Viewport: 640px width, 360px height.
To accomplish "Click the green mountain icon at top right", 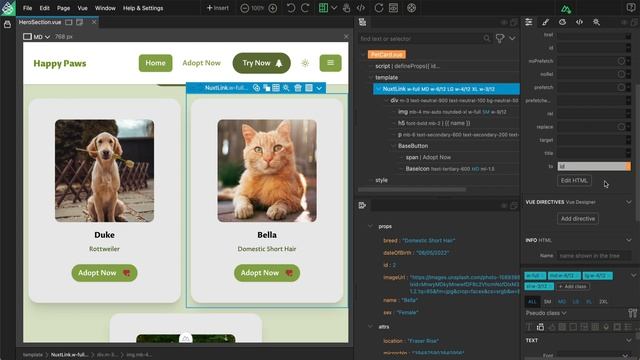I will 566,9.
